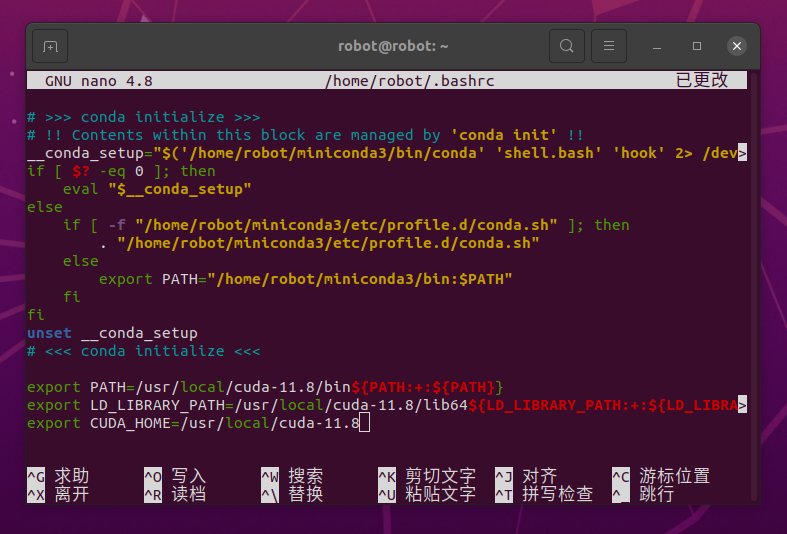Viewport: 787px width, 534px height.
Task: Click the '!! Contents within this block' comment line
Action: pos(305,135)
